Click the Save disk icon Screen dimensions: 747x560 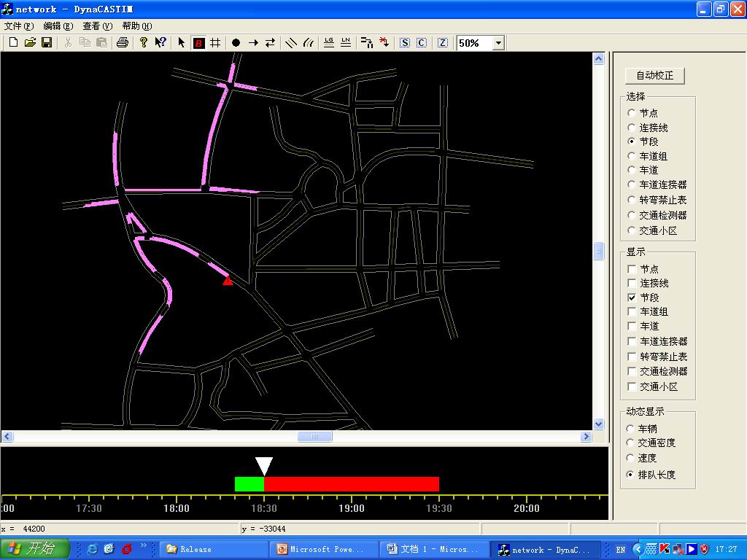coord(47,43)
